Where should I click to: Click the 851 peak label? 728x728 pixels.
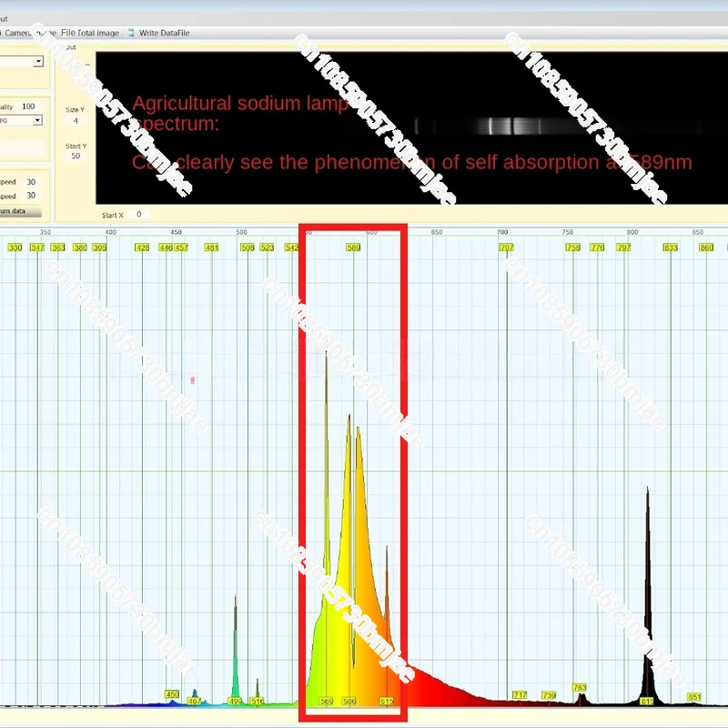(x=694, y=697)
